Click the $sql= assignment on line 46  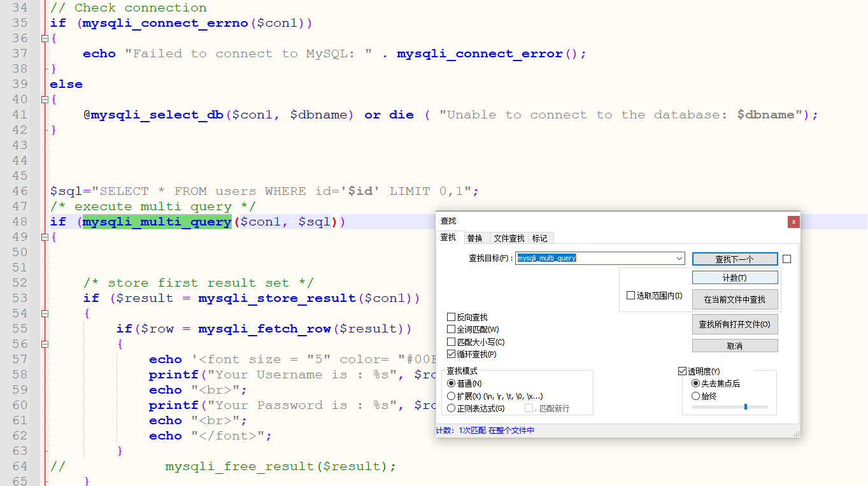coord(71,191)
